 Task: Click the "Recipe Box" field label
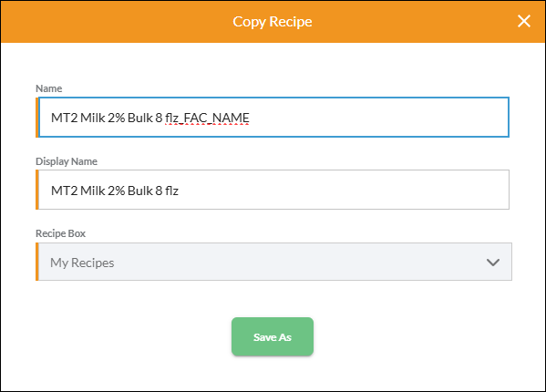coord(60,233)
